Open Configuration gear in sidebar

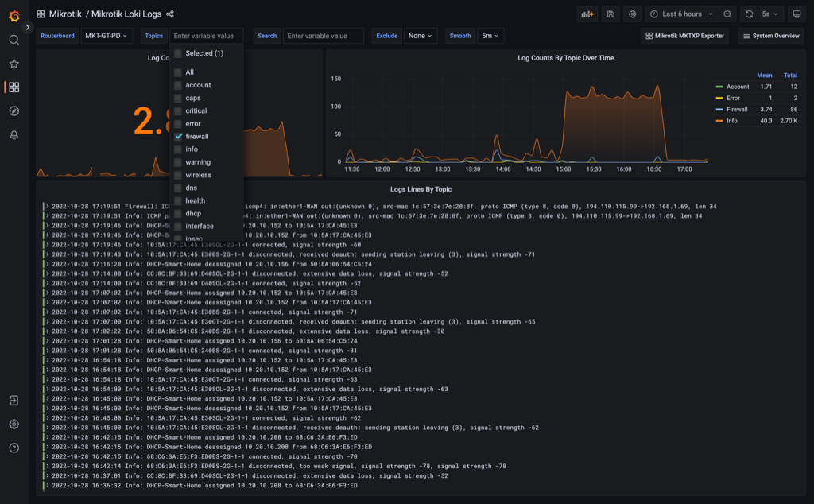click(x=14, y=424)
